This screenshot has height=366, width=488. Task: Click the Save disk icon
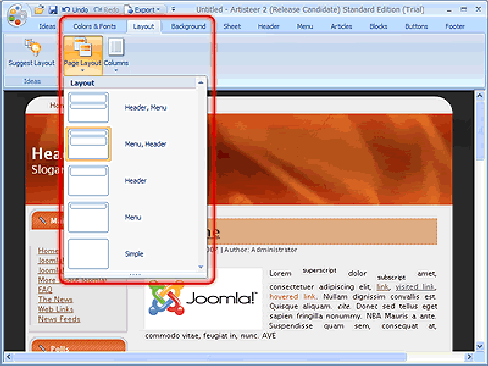tap(53, 10)
